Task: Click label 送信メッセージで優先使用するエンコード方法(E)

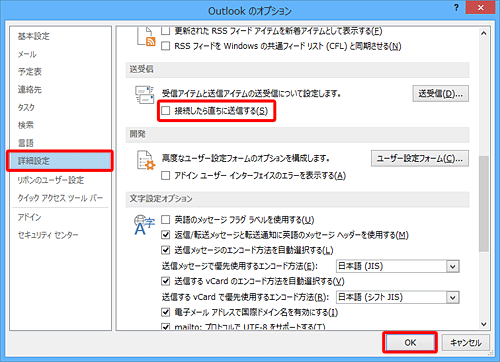Action: (x=240, y=266)
